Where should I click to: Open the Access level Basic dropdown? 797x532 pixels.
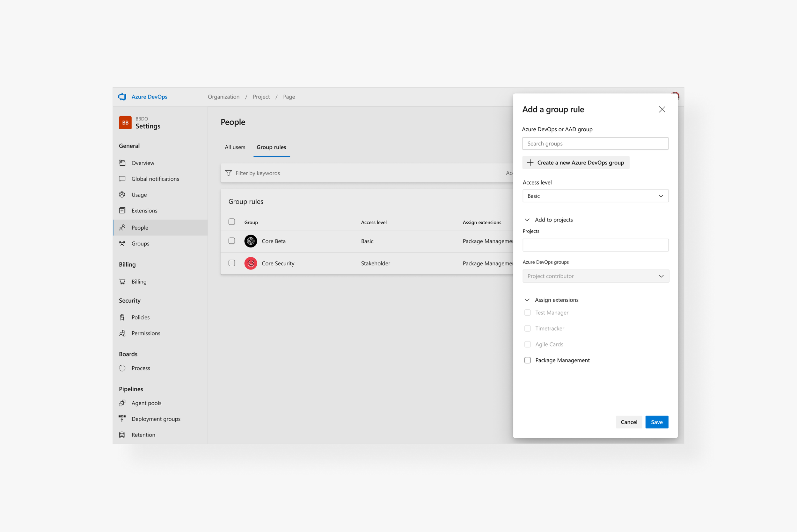(596, 196)
